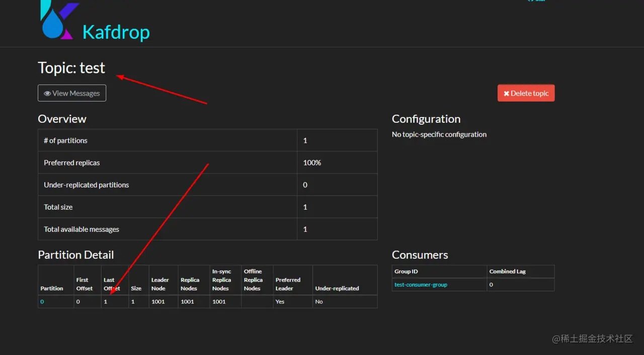The width and height of the screenshot is (644, 355).
Task: Click 'No topic-specific configuration' text
Action: pos(439,134)
